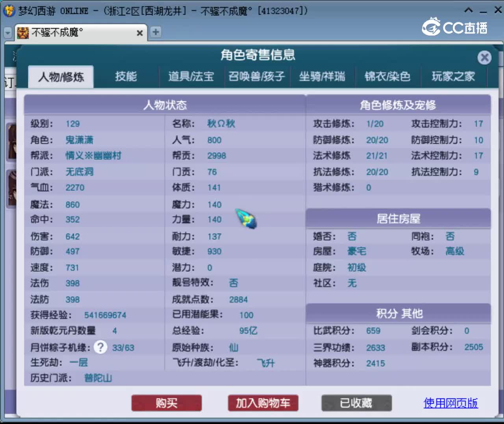This screenshot has height=424, width=504.
Task: Click the 角色修炼及宠修 section header
Action: pos(398,105)
